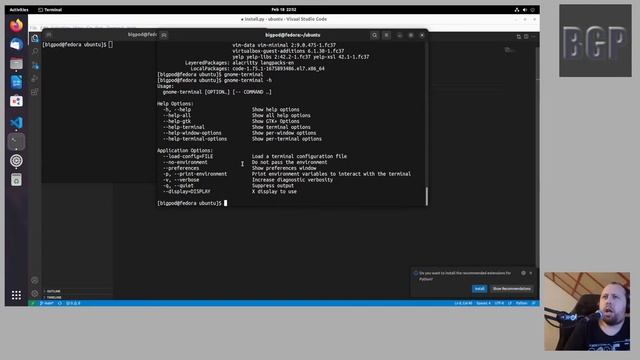Screen dimensions: 640x360
Task: Click the Spaces: 4 status item
Action: [483, 303]
